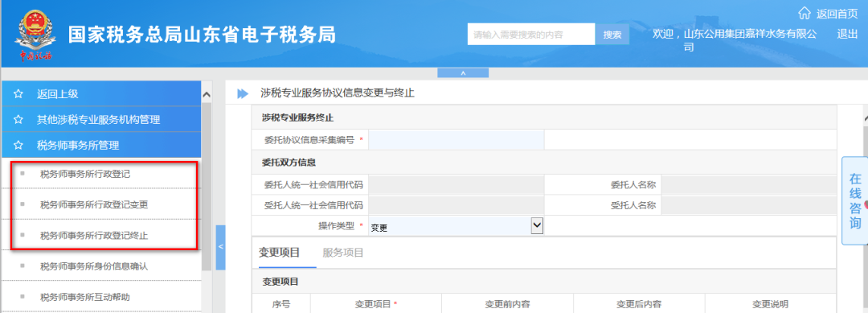The height and width of the screenshot is (313, 868).
Task: Focus the search input field in header
Action: pyautogui.click(x=531, y=35)
